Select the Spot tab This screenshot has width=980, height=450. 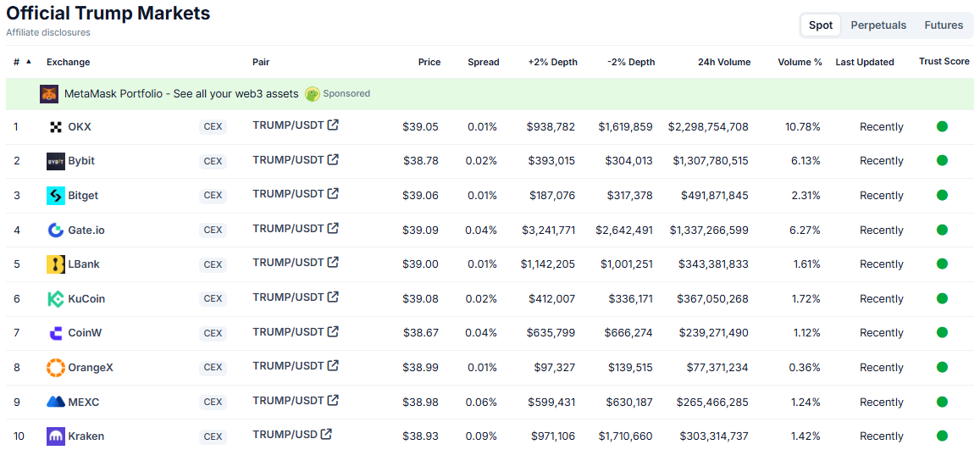[820, 25]
